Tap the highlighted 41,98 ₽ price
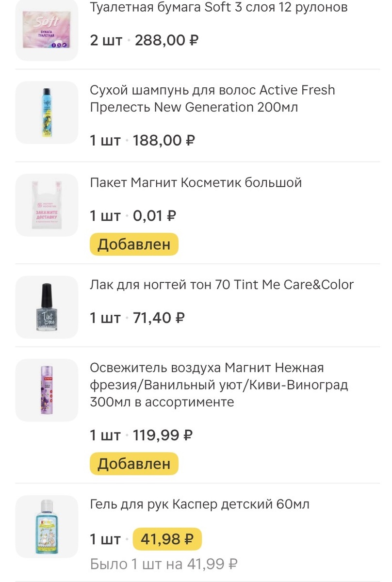This screenshot has width=392, height=582. coord(167,539)
